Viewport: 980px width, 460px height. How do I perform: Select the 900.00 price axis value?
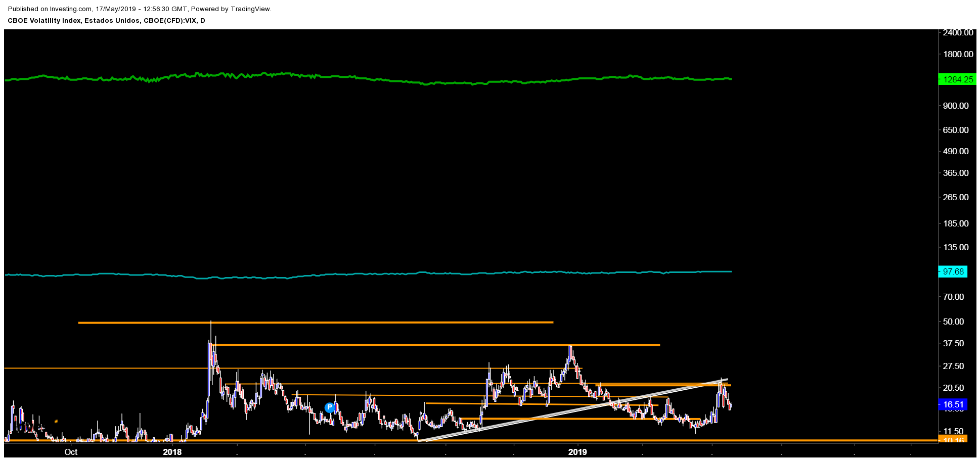(956, 106)
